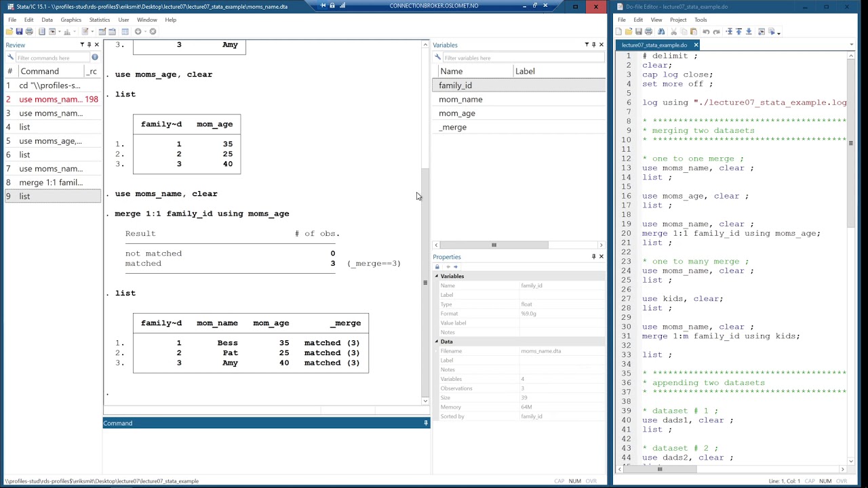
Task: Click the Open file icon in Stata toolbar
Action: [9, 31]
